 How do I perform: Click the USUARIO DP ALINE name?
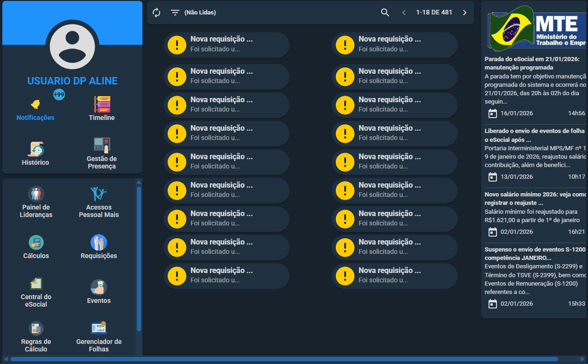(72, 81)
